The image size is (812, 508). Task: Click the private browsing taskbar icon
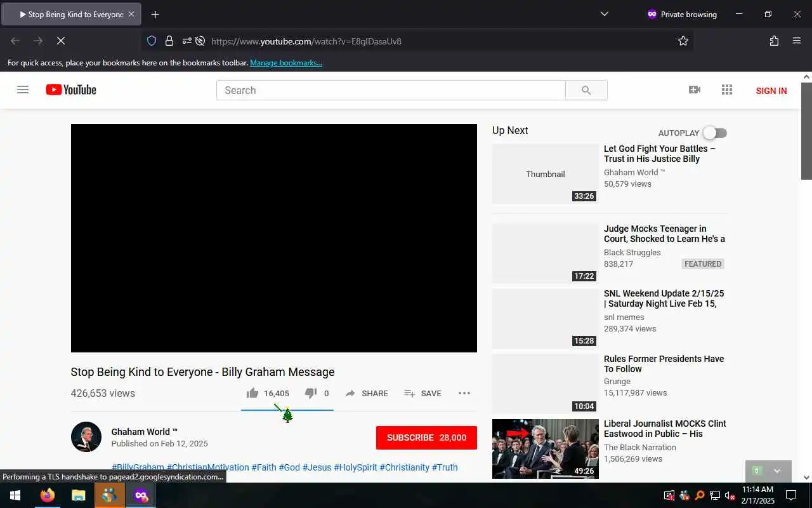140,495
